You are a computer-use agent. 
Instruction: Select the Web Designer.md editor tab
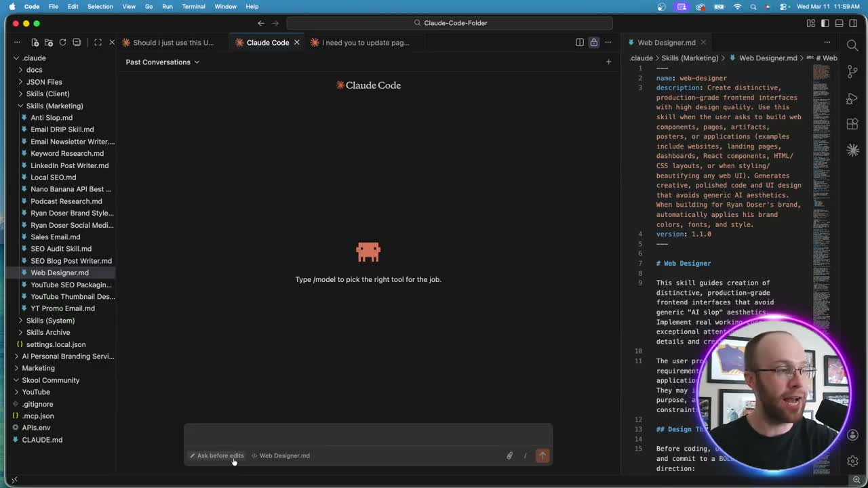(666, 42)
